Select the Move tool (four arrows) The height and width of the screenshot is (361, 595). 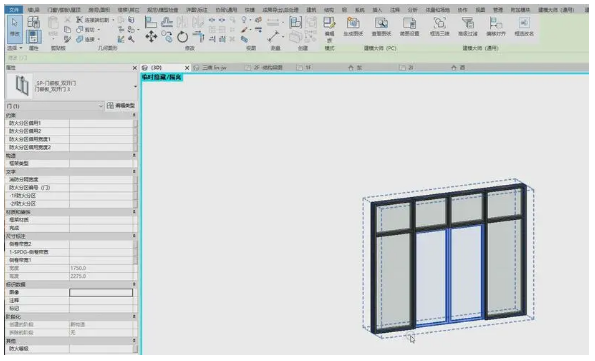click(x=151, y=37)
